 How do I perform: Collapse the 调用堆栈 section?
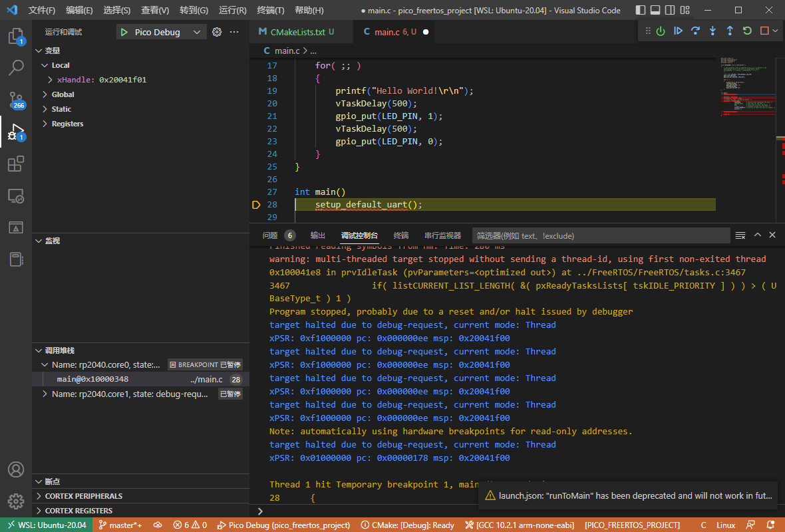point(39,350)
